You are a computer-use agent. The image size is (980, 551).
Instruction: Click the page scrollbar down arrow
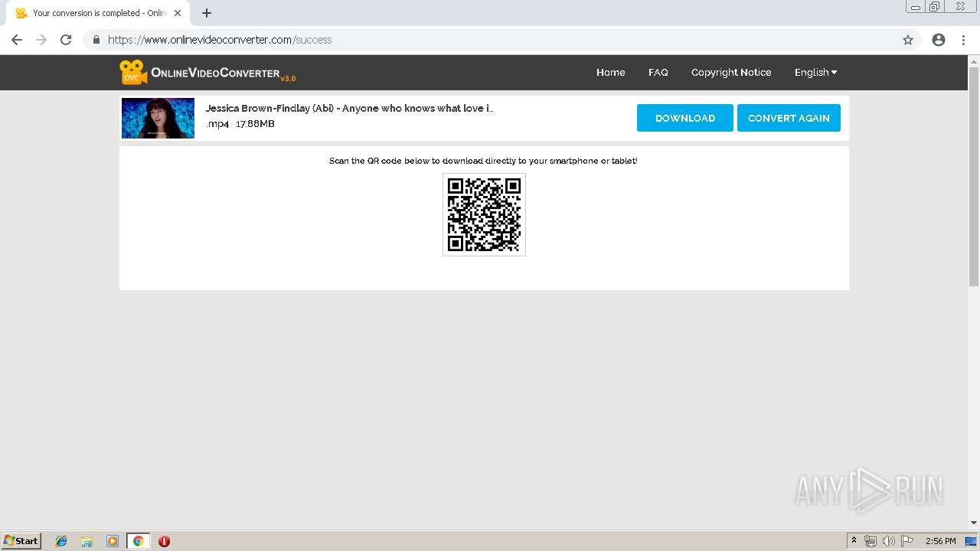coord(974,523)
